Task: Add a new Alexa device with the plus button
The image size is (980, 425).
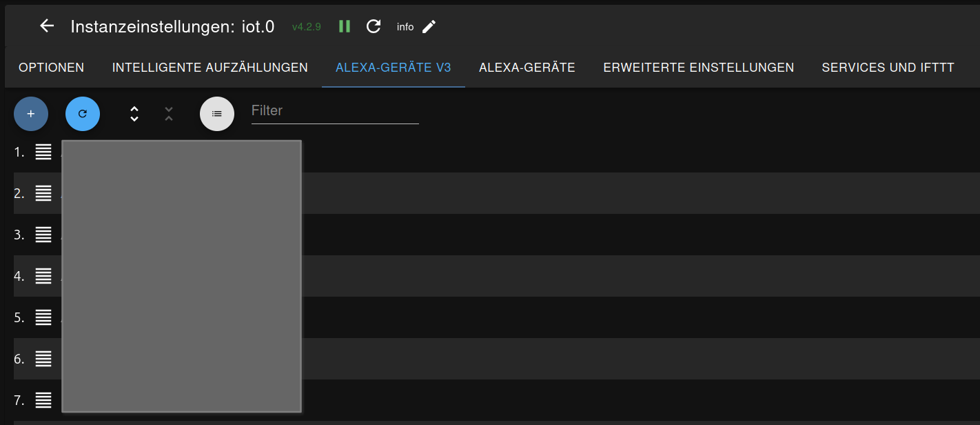Action: pos(31,114)
